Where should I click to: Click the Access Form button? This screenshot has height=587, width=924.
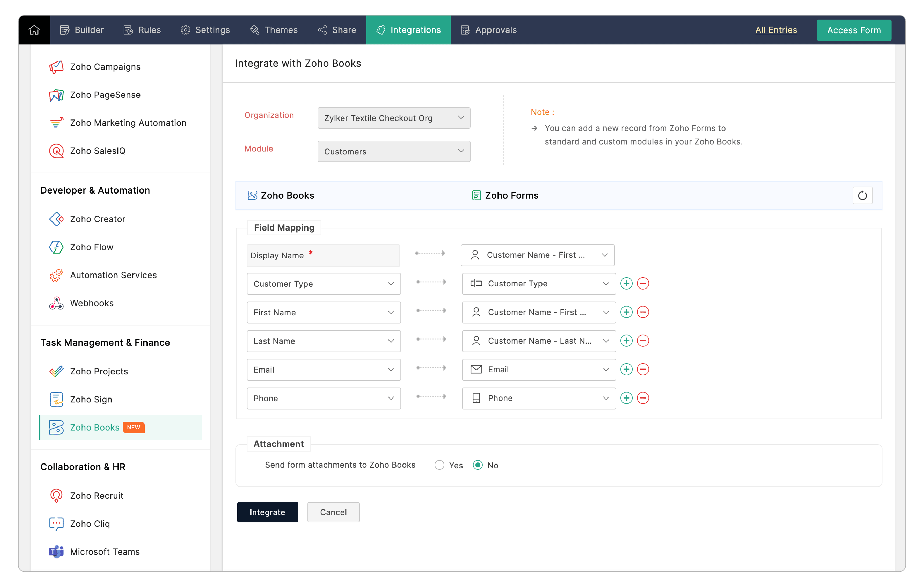(x=854, y=30)
